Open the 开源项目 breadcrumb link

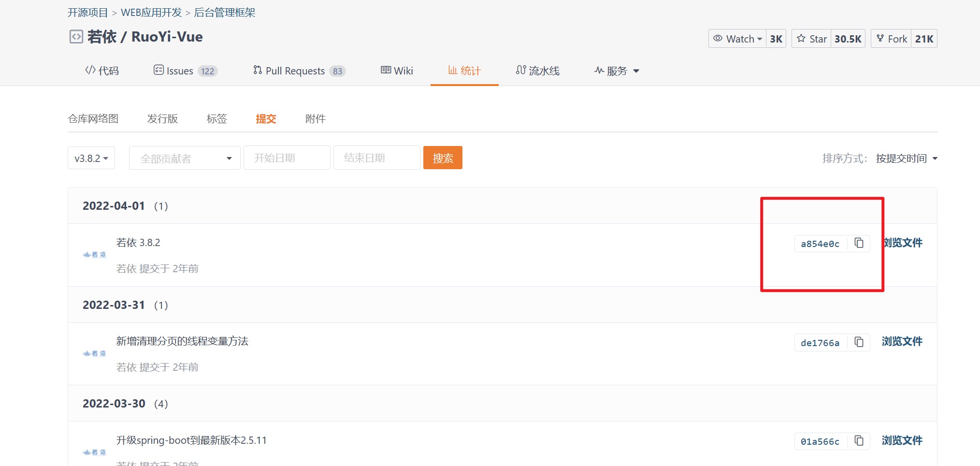tap(88, 13)
